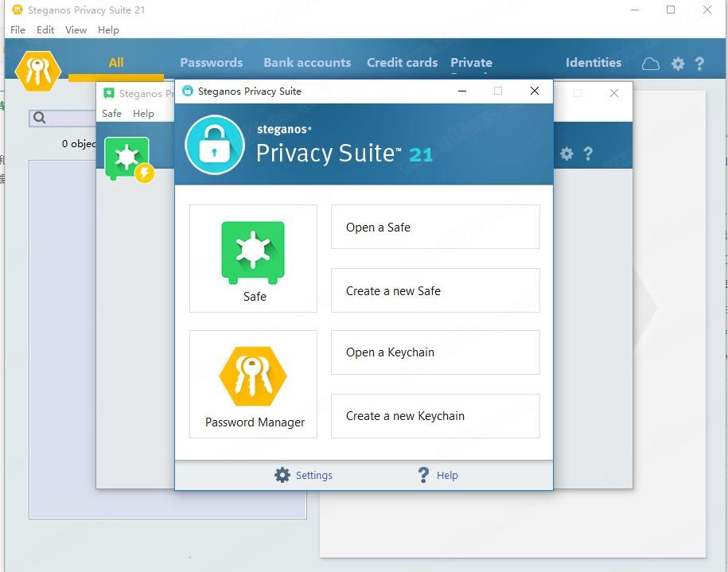Close the Safe window behind the launcher

pos(613,93)
